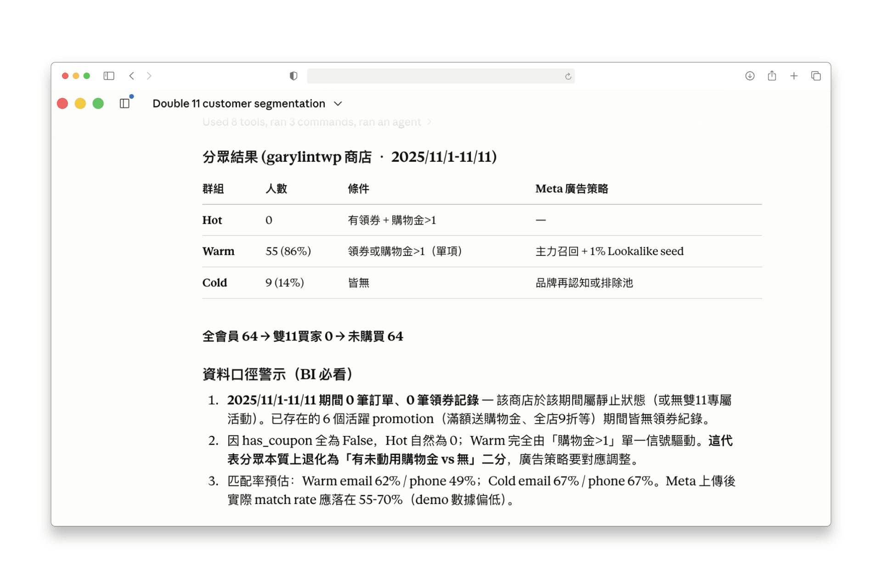
Task: Select the Cold row label
Action: coord(215,283)
